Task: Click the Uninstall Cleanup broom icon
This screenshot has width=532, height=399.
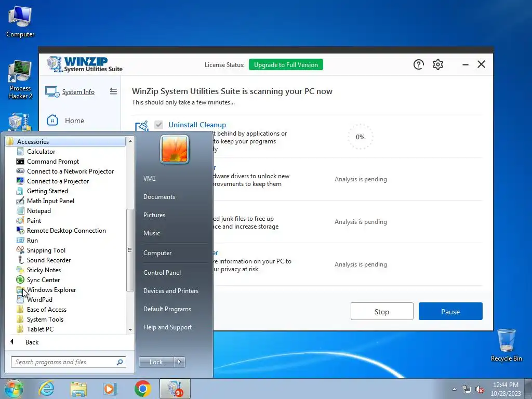Action: (142, 126)
